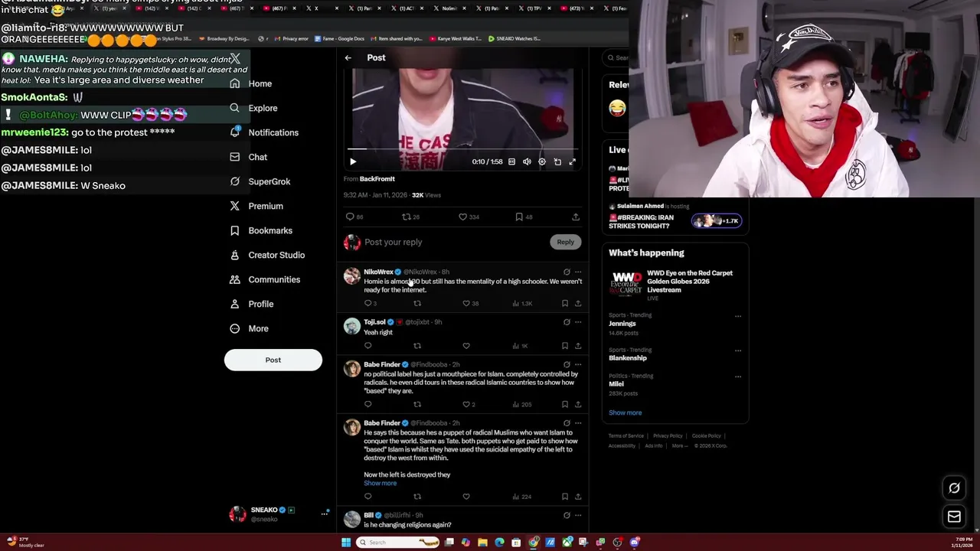Open the Windows Start button

[x=346, y=543]
